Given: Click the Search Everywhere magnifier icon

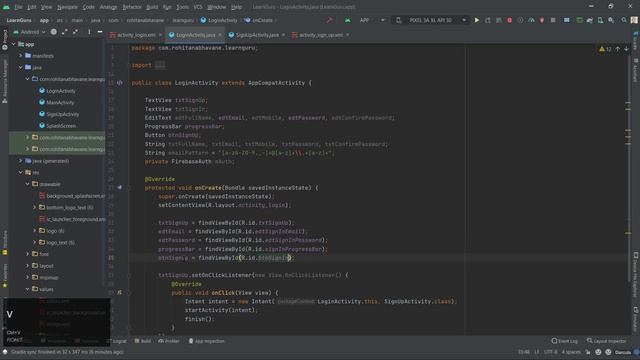Looking at the screenshot, I should [624, 20].
